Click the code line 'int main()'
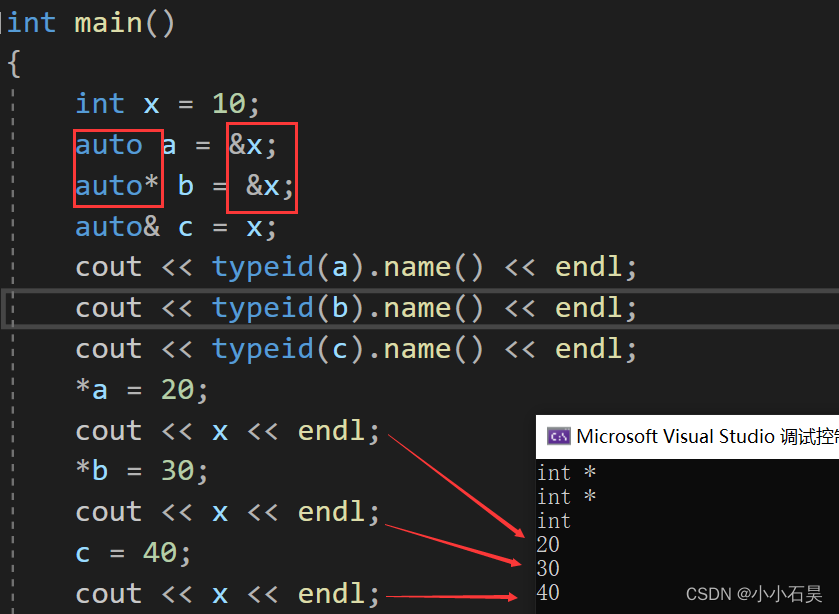The width and height of the screenshot is (839, 614). point(91,24)
